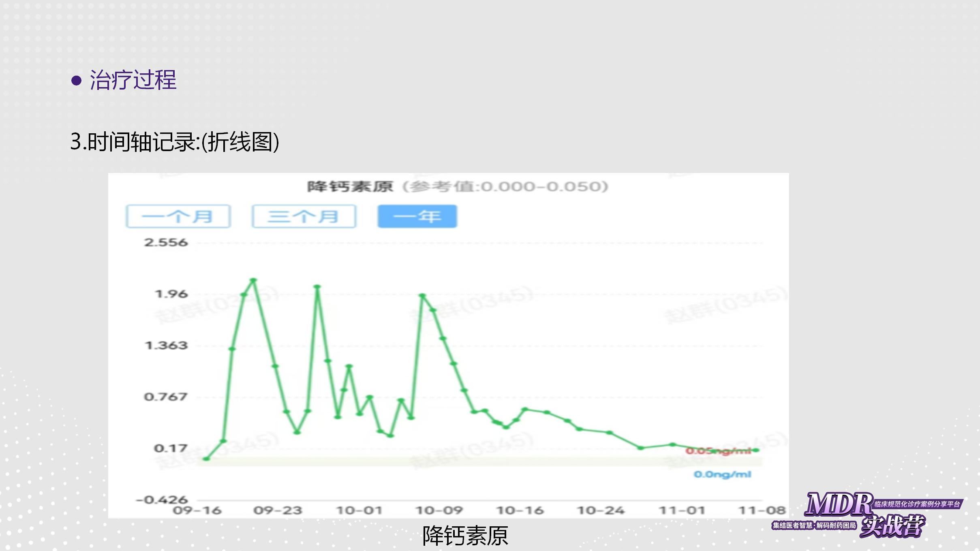Click the blue 0.0ng/ml lower limit label
Screen dimensions: 980x551
(722, 474)
